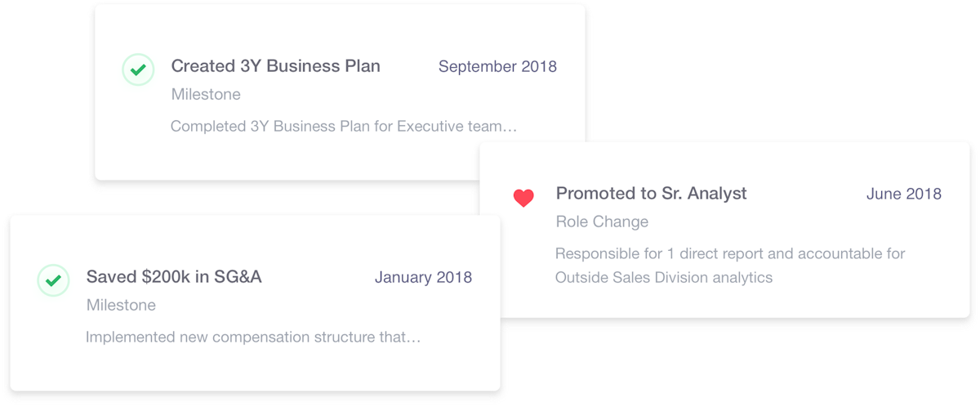Expand truncated text Implemented new compensation structure
The image size is (980, 407).
tap(253, 337)
